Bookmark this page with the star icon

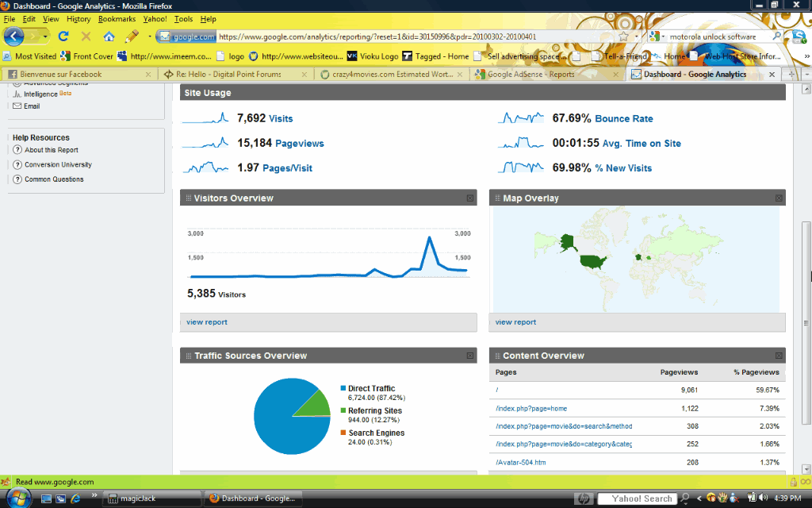click(x=624, y=37)
